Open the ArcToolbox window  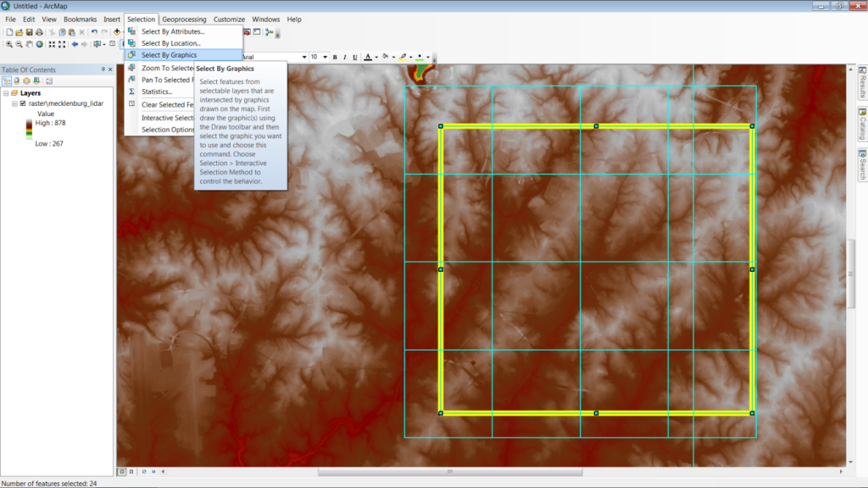click(247, 32)
